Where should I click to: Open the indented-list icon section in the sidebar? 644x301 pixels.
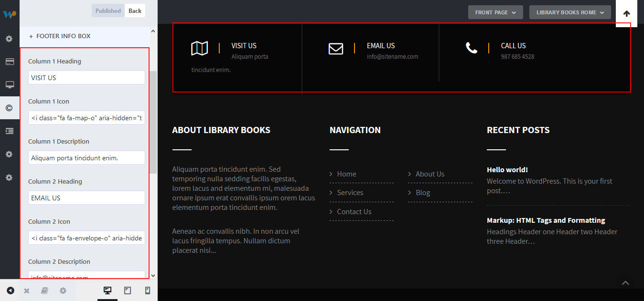[9, 131]
